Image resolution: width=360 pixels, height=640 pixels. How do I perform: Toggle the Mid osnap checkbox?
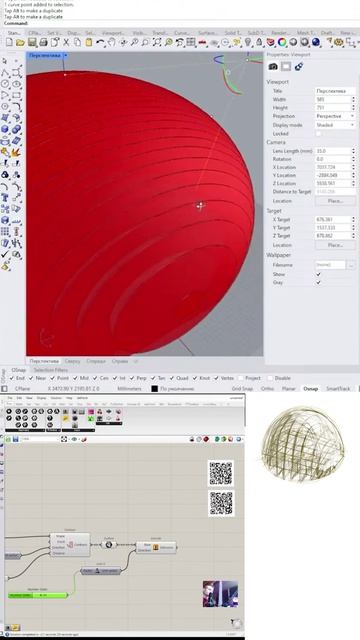tap(75, 378)
